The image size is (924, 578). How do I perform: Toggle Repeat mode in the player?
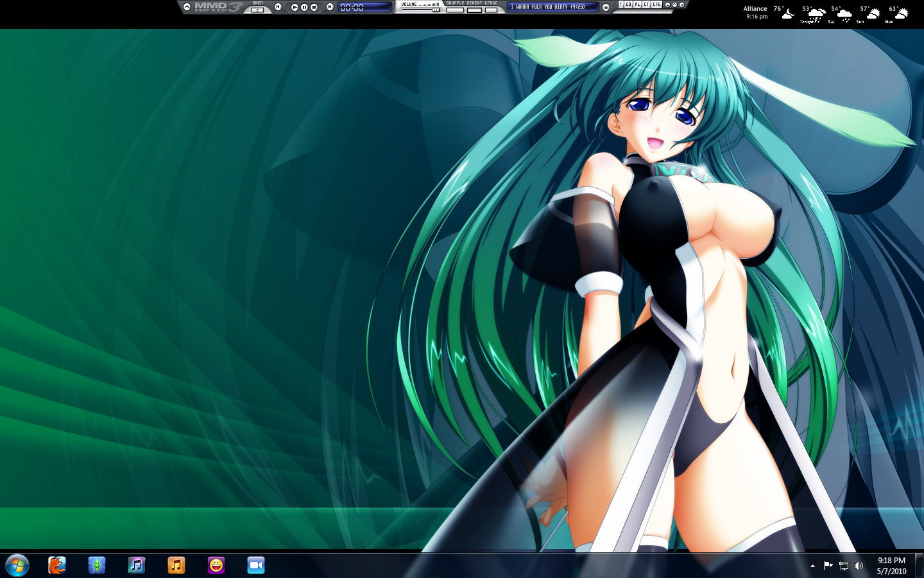tap(474, 10)
